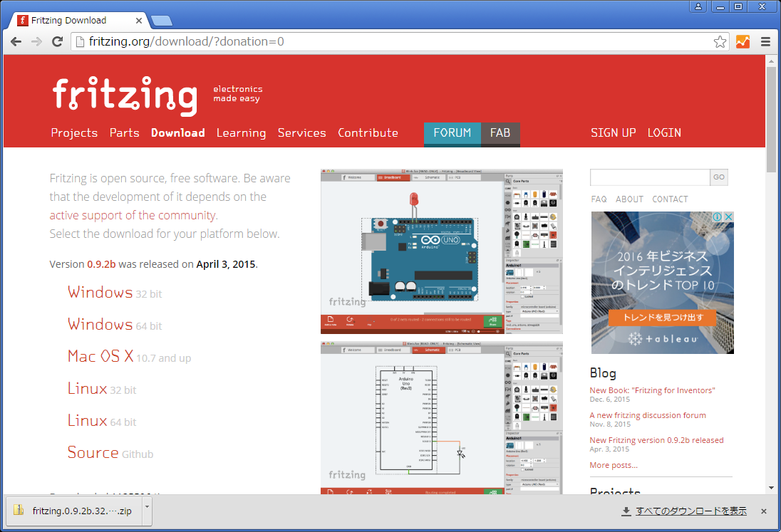Open the Contribute menu item
Image resolution: width=781 pixels, height=532 pixels.
point(368,133)
